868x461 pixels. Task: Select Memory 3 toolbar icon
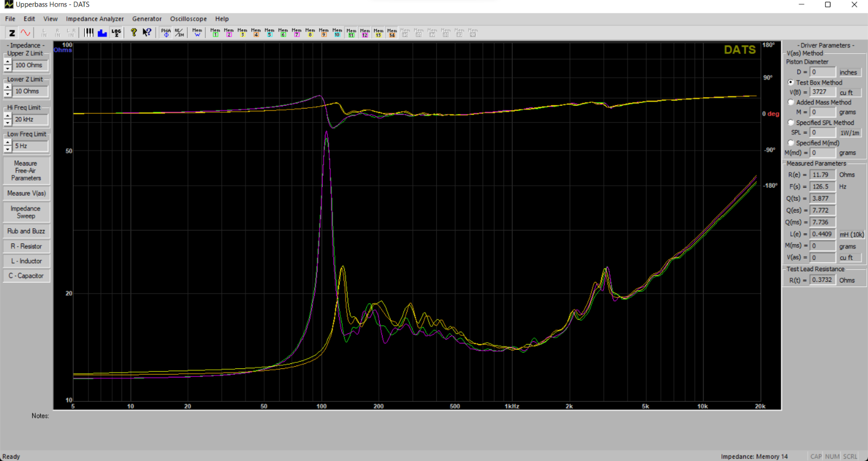tap(242, 33)
